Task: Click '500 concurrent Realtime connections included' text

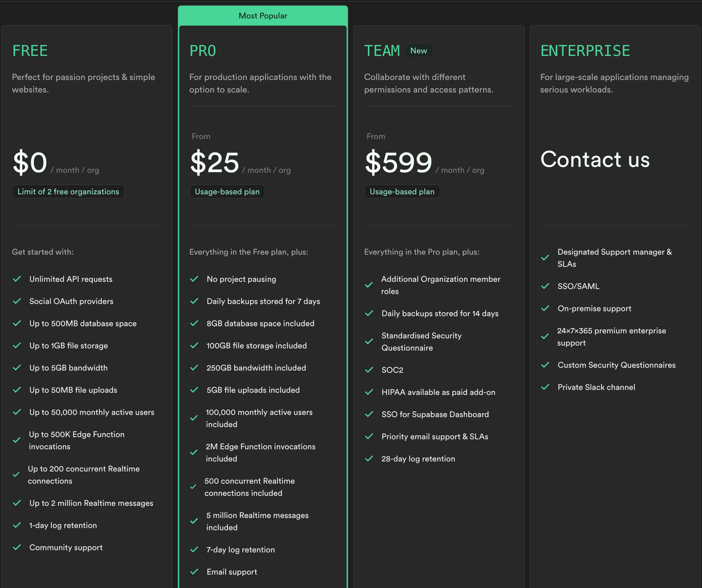Action: pos(250,487)
